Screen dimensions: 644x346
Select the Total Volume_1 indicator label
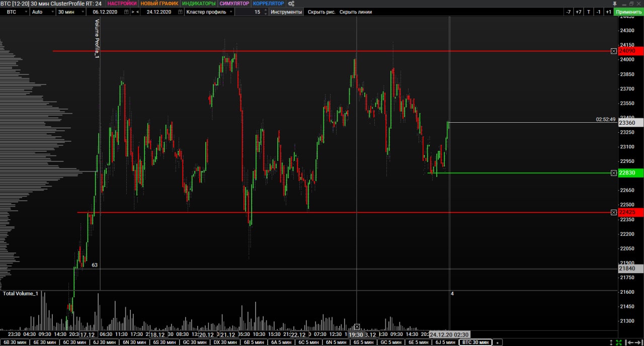21,293
